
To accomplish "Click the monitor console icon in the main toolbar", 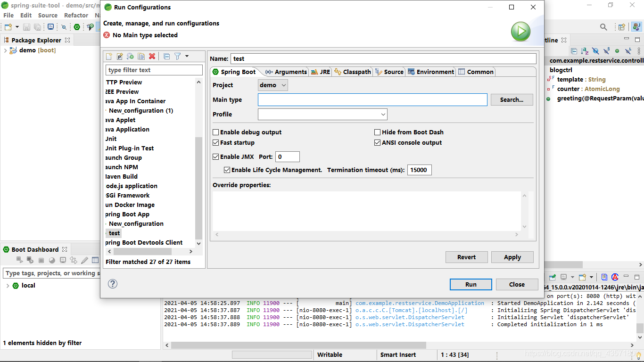I will pos(50,27).
